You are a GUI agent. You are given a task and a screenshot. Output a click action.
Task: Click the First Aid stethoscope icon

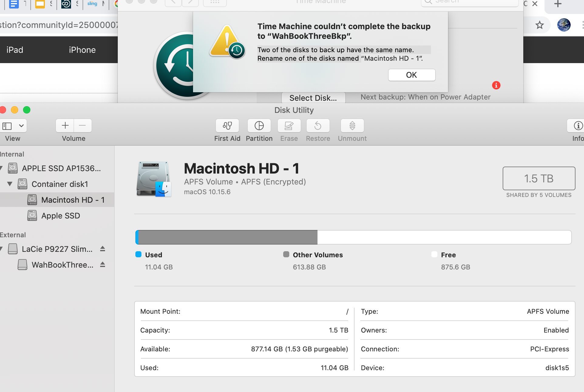[x=227, y=126]
